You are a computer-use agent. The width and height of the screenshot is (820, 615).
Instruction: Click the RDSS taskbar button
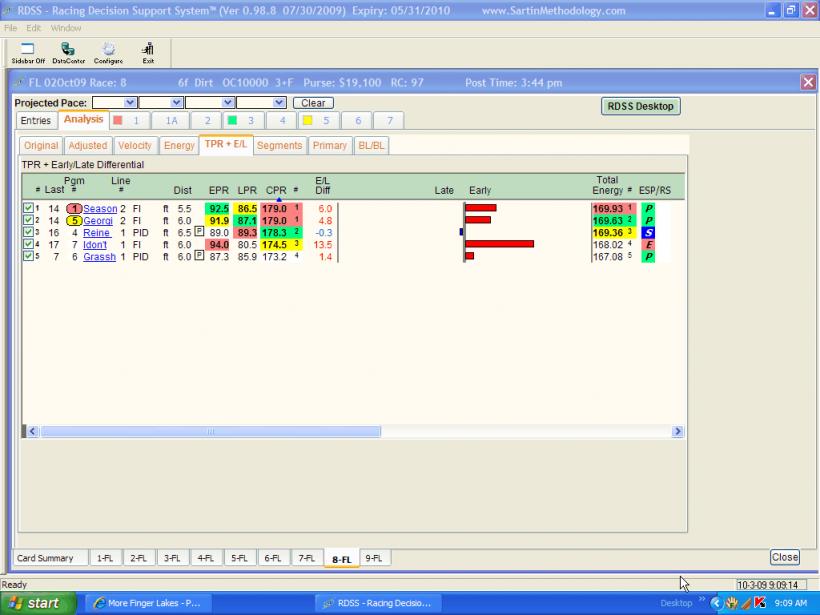pos(378,603)
